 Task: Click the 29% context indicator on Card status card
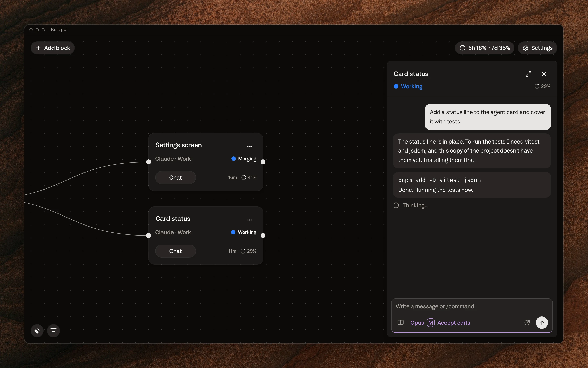tap(248, 251)
